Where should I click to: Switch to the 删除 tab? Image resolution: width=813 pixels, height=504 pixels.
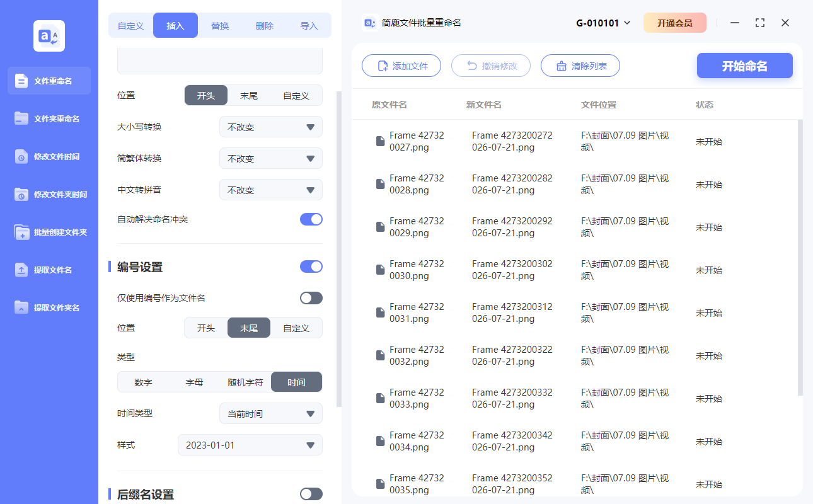pos(265,26)
